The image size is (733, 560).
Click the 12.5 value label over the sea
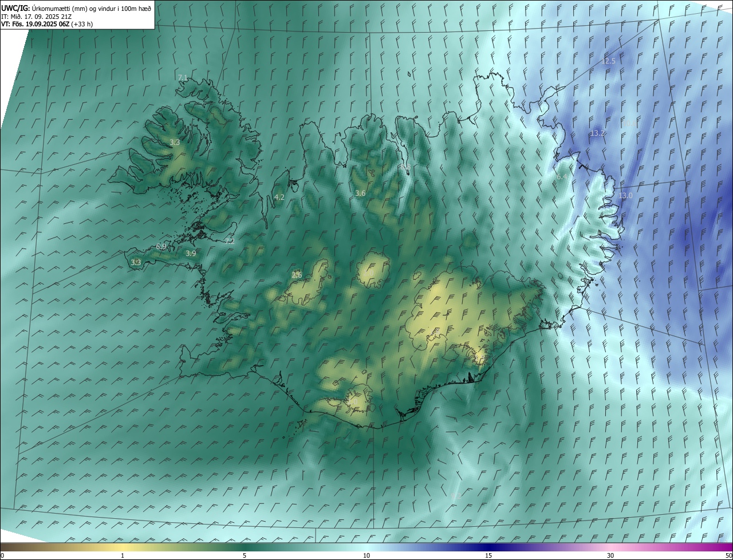608,61
